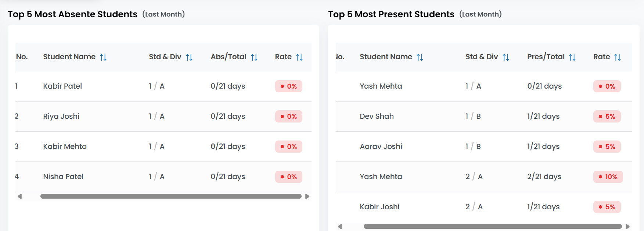Sort by Pres/Total column arrows
Image resolution: width=644 pixels, height=231 pixels.
point(572,57)
